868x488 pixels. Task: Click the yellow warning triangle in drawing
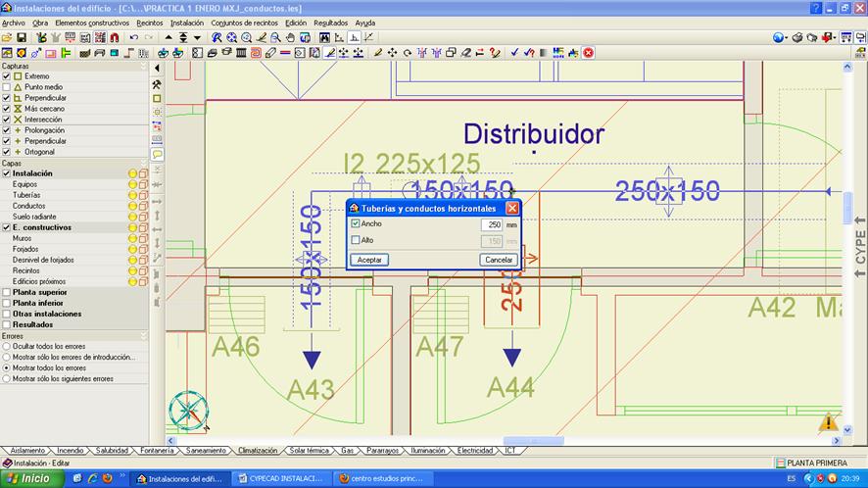(x=829, y=422)
